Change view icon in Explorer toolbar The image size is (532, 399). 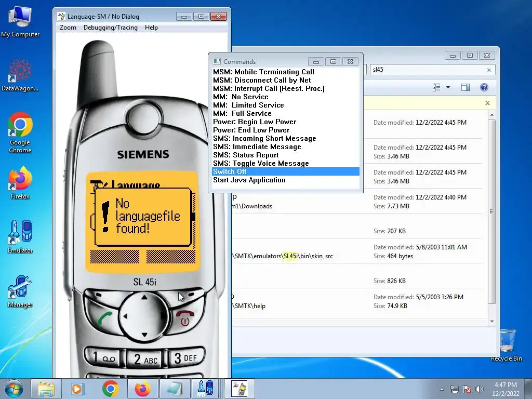pos(436,87)
